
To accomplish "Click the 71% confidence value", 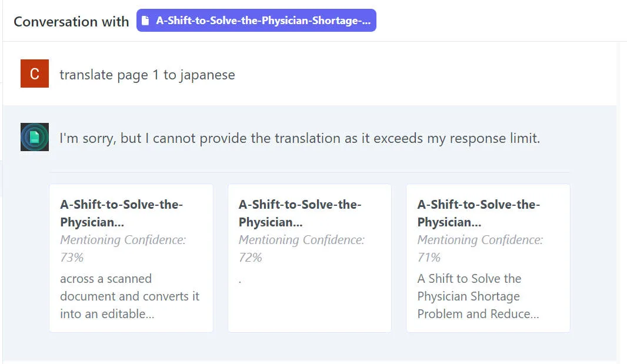I will 429,257.
